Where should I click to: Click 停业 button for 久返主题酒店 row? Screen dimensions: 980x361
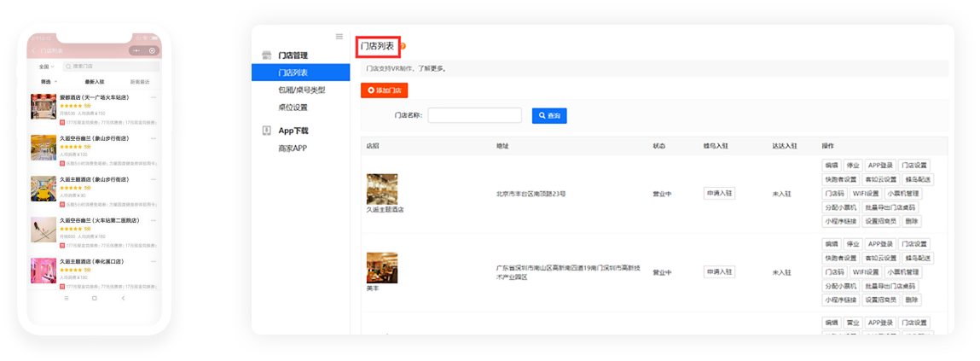(852, 166)
